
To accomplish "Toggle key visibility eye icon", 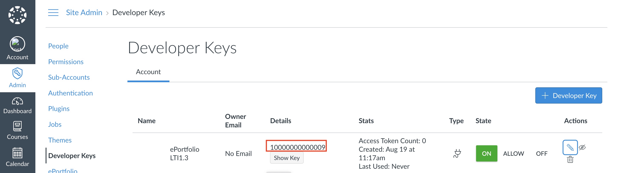I will click(x=582, y=147).
